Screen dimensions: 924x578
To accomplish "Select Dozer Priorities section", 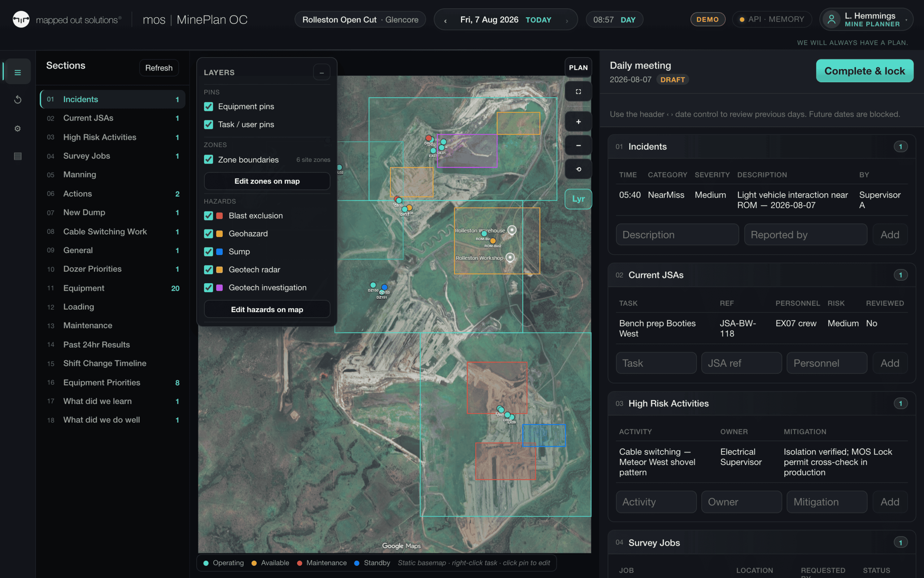I will (113, 269).
